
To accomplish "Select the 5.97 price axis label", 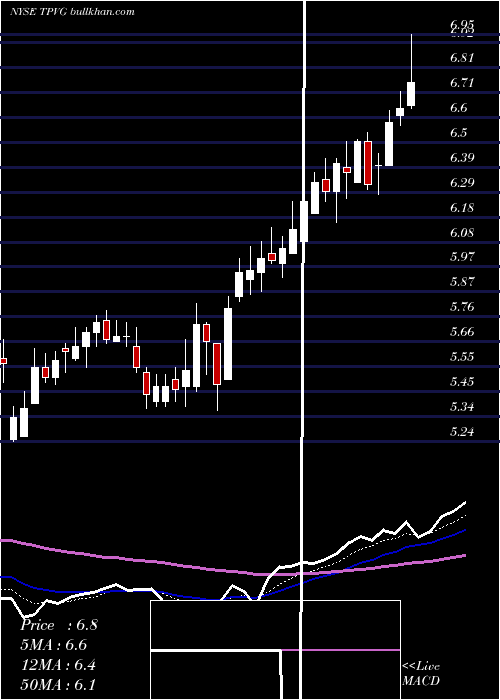I will coord(462,257).
